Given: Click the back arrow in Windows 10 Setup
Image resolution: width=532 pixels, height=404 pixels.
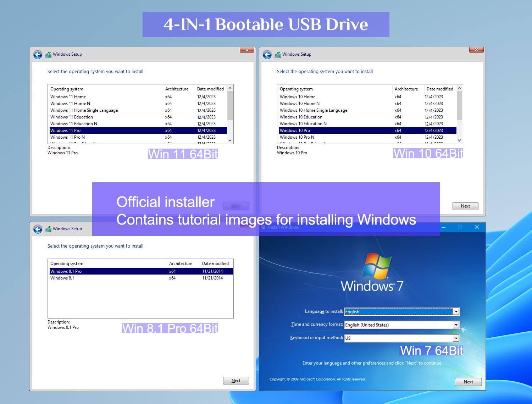Looking at the screenshot, I should 267,54.
